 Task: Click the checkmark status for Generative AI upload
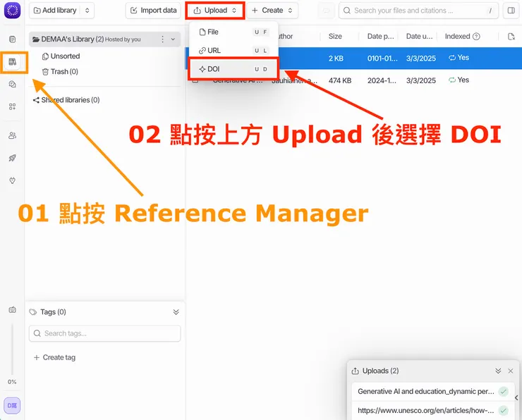[x=504, y=391]
